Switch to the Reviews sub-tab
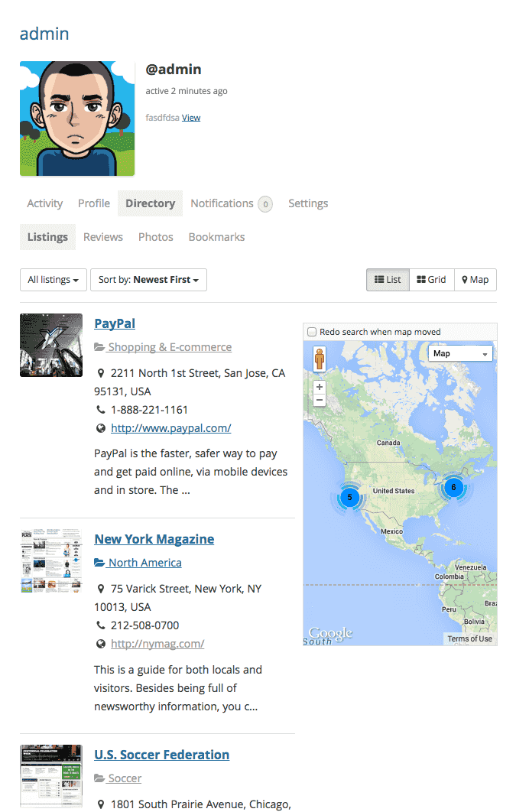This screenshot has height=812, width=516. (103, 237)
